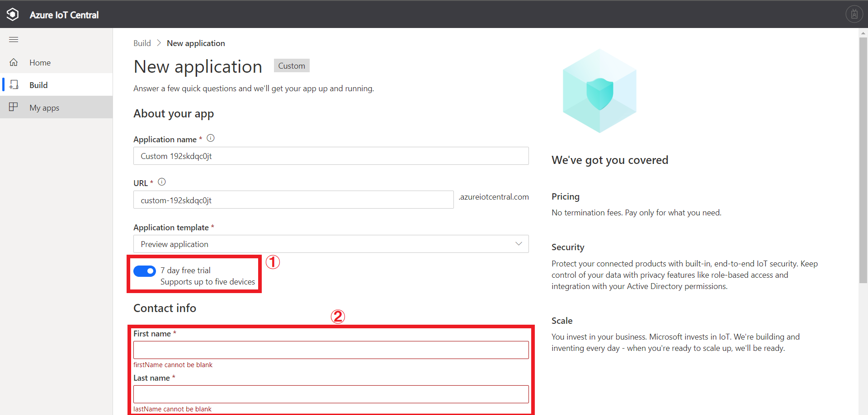This screenshot has width=868, height=415.
Task: Click 'Supports up to five devices' text
Action: point(208,282)
